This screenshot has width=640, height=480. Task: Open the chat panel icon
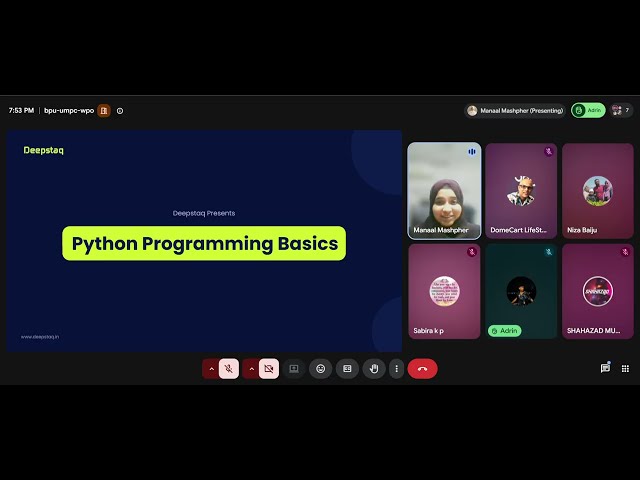[605, 369]
